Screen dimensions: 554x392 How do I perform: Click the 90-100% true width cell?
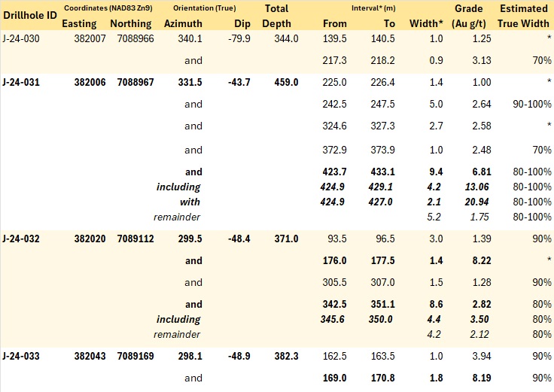pyautogui.click(x=532, y=104)
